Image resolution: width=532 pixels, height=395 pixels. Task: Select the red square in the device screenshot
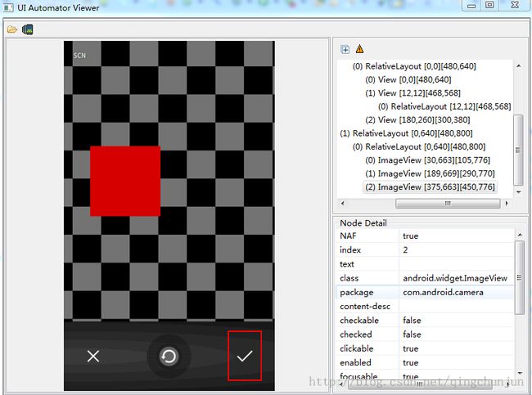[x=125, y=181]
